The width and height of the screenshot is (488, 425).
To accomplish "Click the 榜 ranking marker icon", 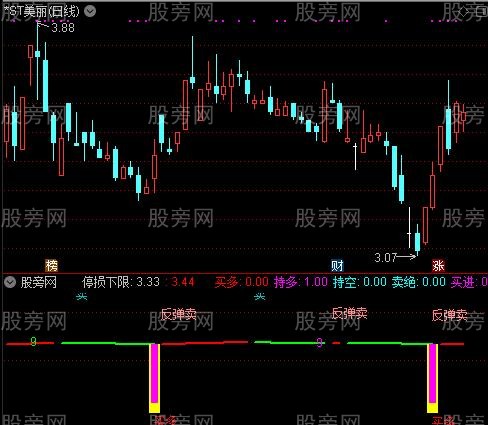I will 52,265.
